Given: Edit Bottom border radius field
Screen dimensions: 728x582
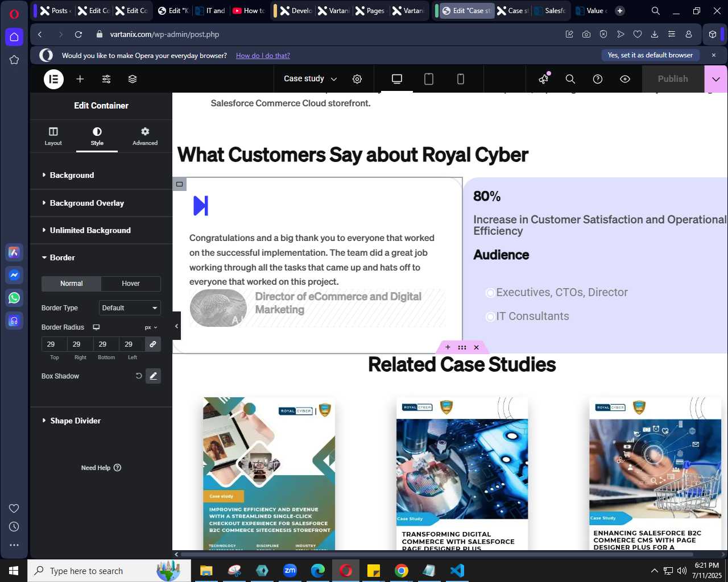Looking at the screenshot, I should coord(106,344).
